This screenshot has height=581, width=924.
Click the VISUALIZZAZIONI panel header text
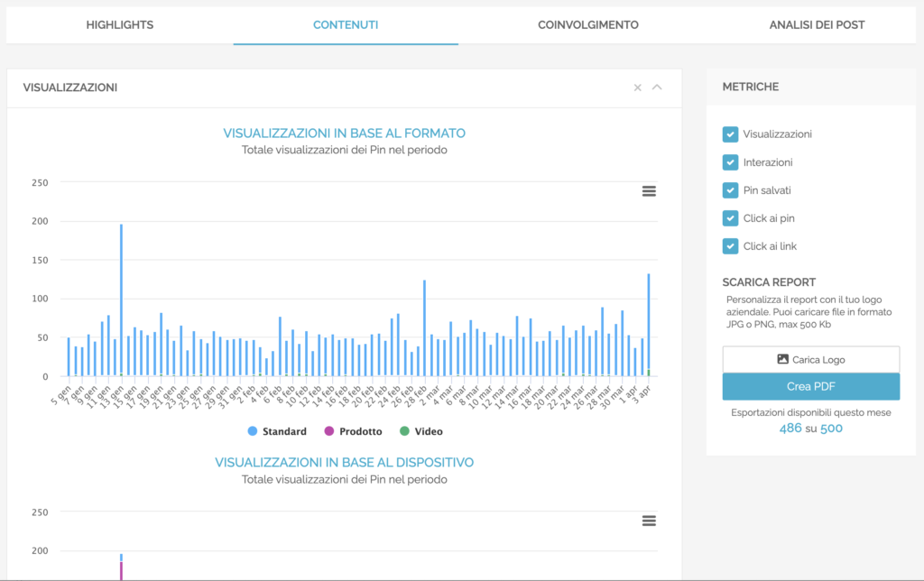pos(70,88)
